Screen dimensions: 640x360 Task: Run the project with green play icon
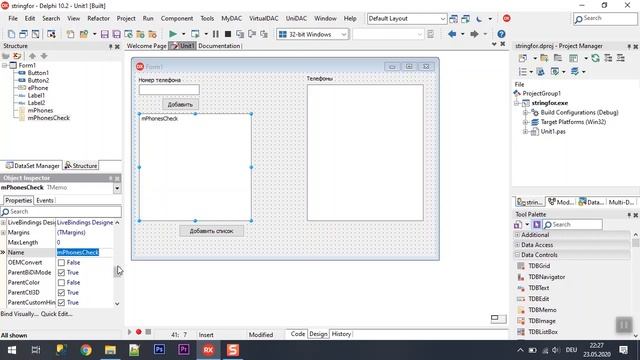click(x=173, y=34)
